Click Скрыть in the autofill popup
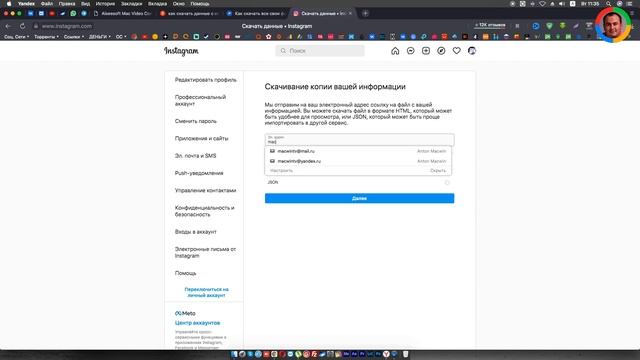 pos(438,171)
